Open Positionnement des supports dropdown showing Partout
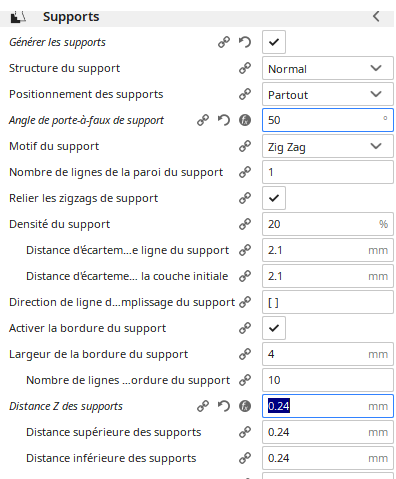Screen dimensions: 396x479 point(328,94)
